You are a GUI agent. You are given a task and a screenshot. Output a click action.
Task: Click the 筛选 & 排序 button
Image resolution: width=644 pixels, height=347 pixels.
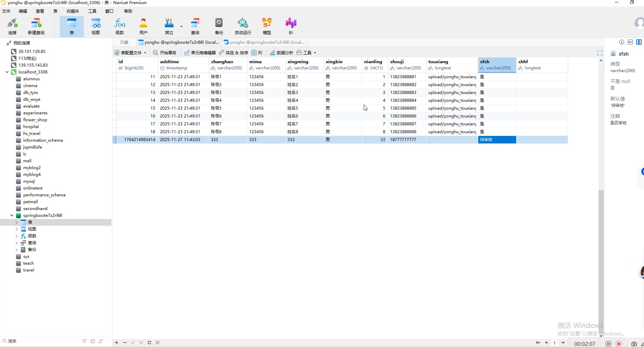pyautogui.click(x=234, y=53)
